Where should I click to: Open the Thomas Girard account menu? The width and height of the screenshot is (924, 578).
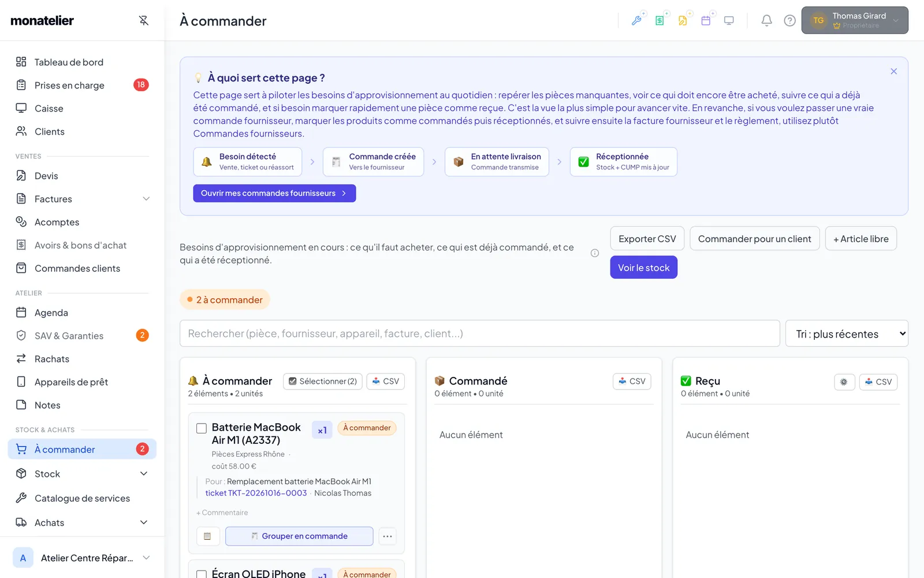click(x=855, y=20)
